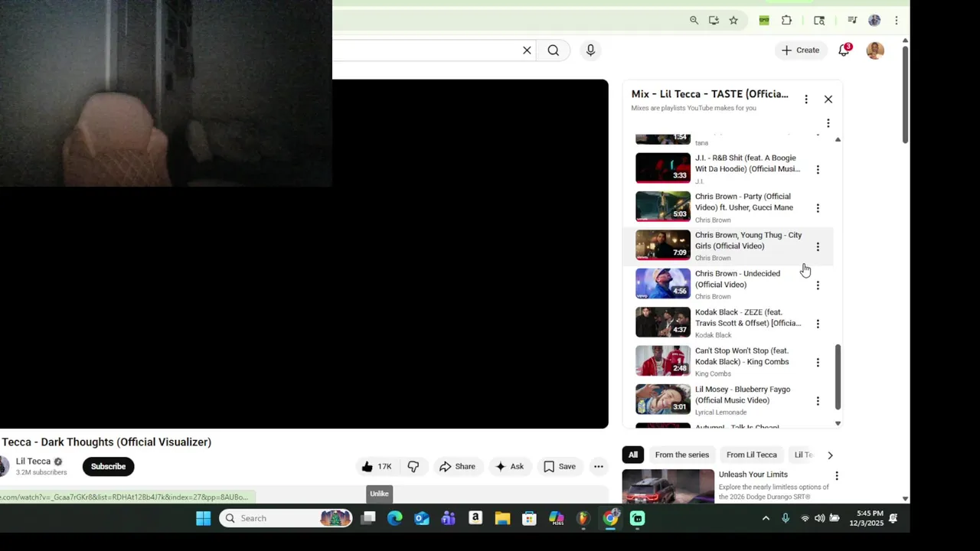Select Kodak Black - ZEZE title
This screenshot has height=551, width=980.
click(x=748, y=318)
